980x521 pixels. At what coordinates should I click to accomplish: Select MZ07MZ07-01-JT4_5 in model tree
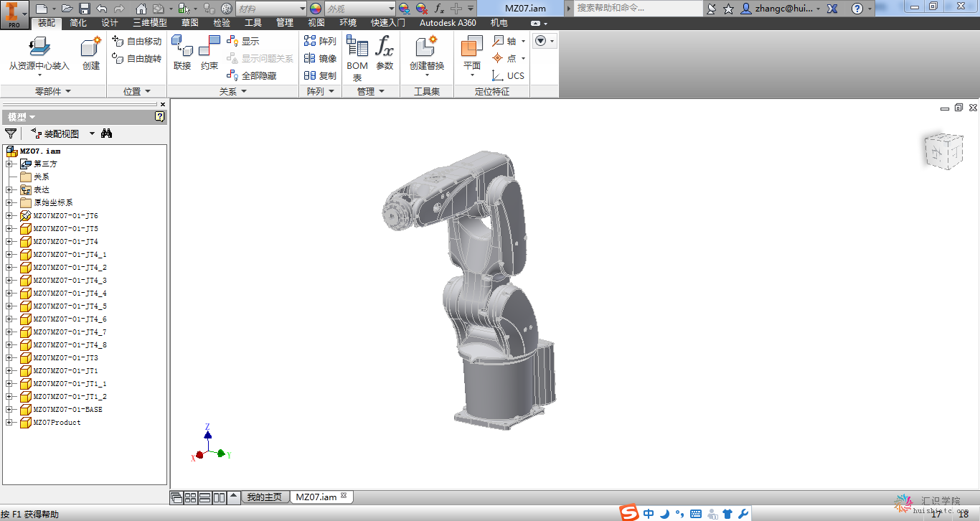point(70,306)
